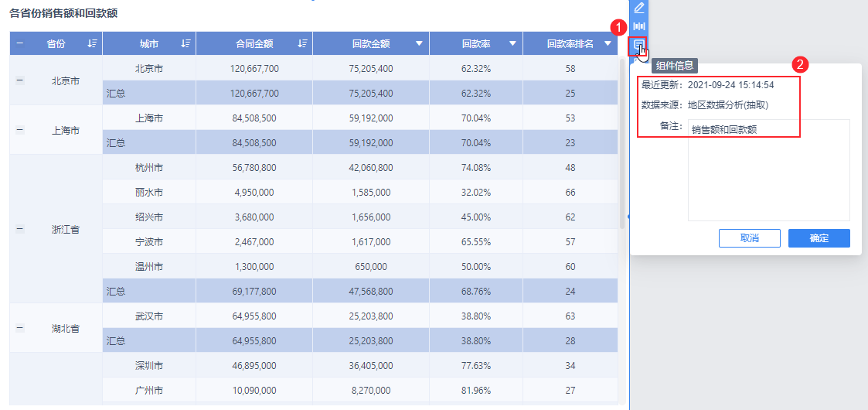The height and width of the screenshot is (410, 868).
Task: Collapse the 浙江省 province group
Action: click(x=20, y=229)
